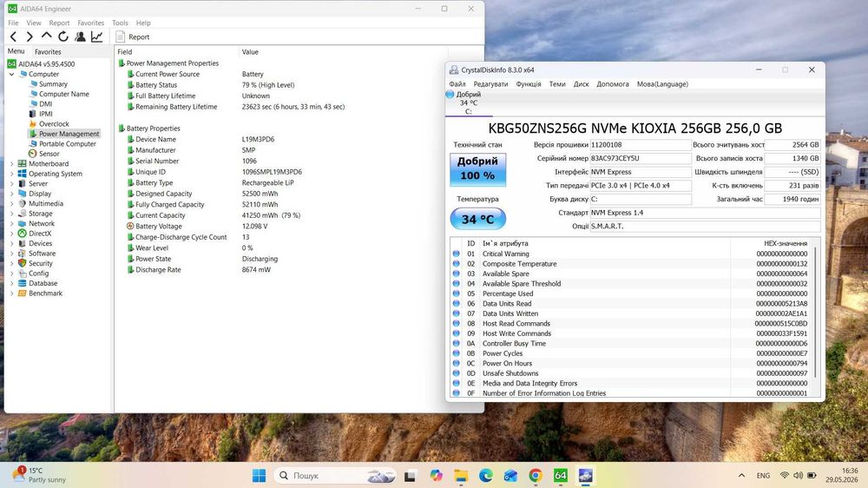Expand the Operating System tree node
The width and height of the screenshot is (868, 488).
pos(11,174)
